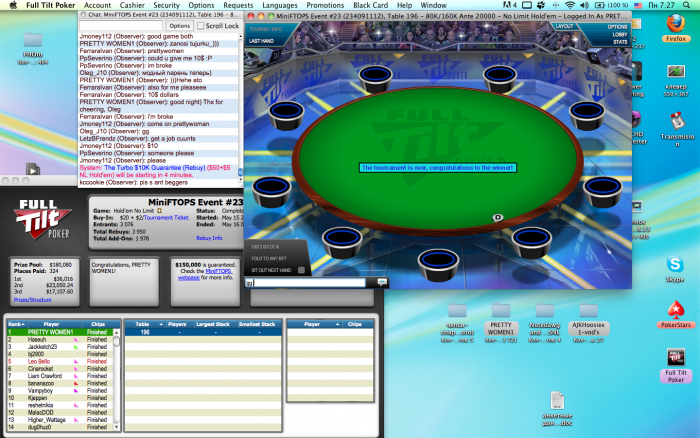
Task: Click the volume speaker icon in the menu bar
Action: tap(584, 5)
